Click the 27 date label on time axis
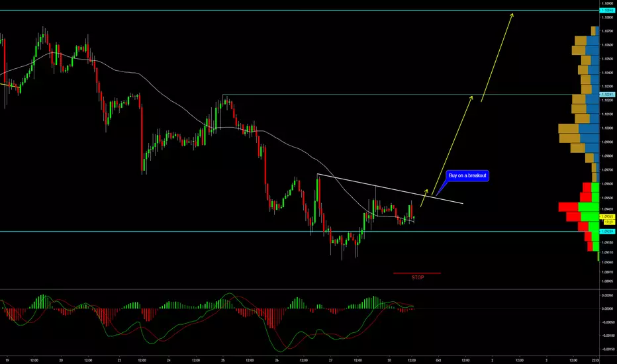Viewport: 617px width, 364px height. 330,360
